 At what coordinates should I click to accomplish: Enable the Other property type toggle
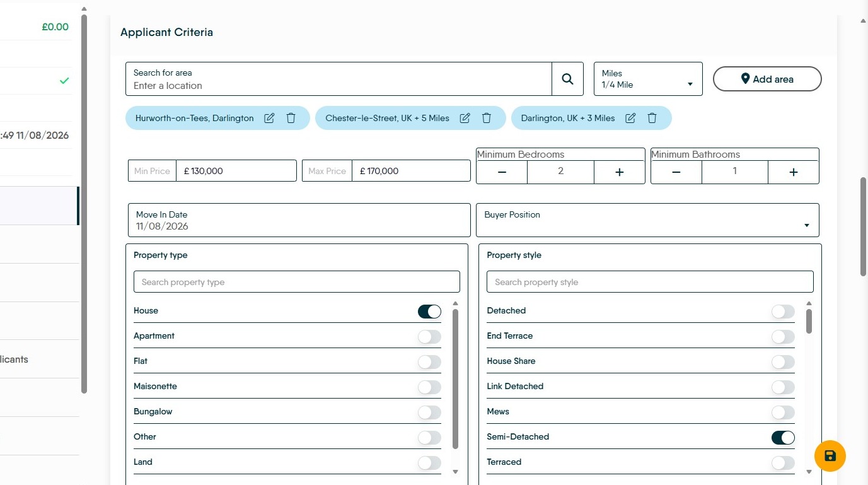pos(429,438)
